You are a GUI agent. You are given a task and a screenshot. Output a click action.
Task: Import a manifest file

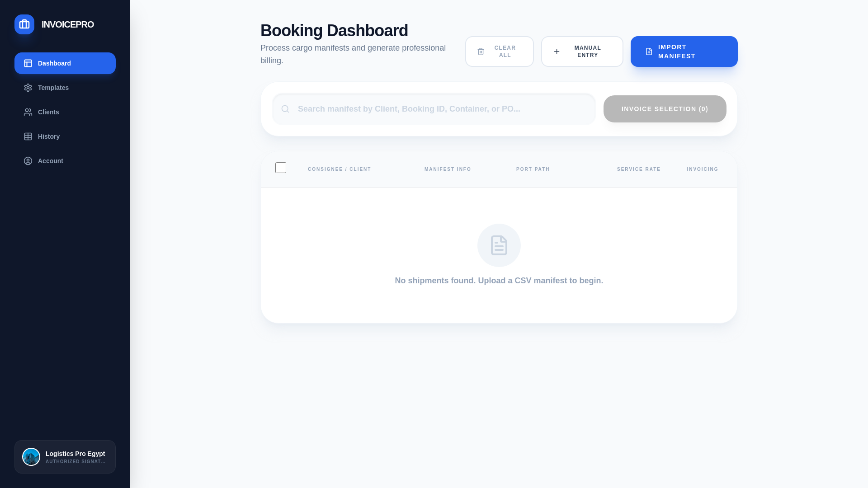(684, 52)
